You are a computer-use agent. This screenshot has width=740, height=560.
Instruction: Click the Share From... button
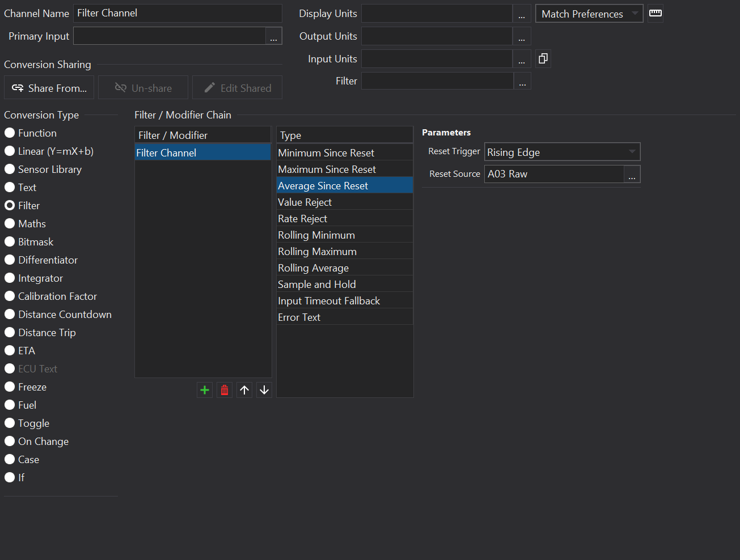49,88
